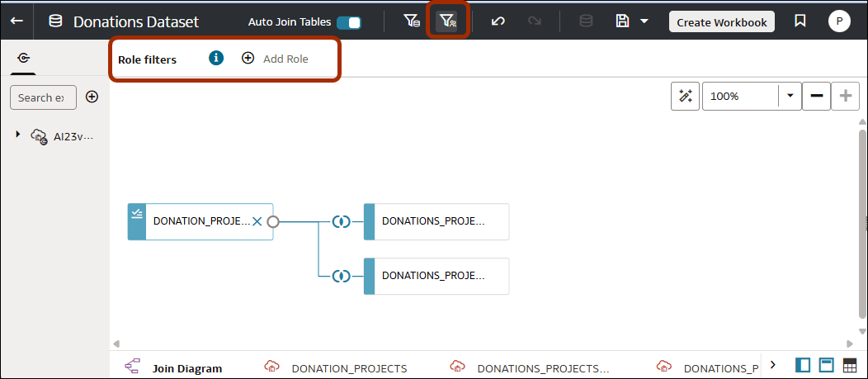Viewport: 868px width, 379px height.
Task: Go back with the left arrow icon
Action: (17, 21)
